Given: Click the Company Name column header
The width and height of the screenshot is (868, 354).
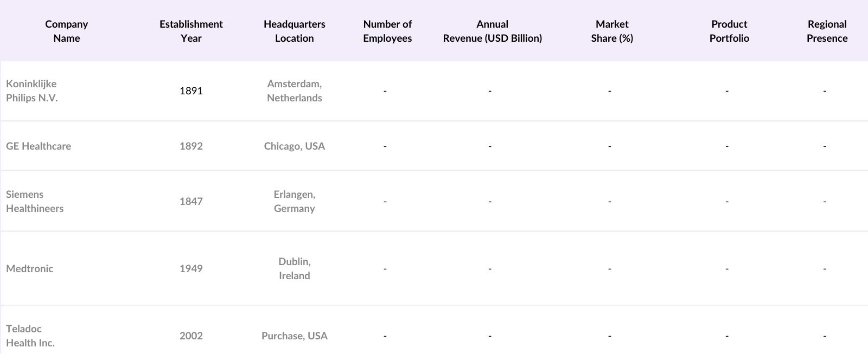Looking at the screenshot, I should (66, 31).
